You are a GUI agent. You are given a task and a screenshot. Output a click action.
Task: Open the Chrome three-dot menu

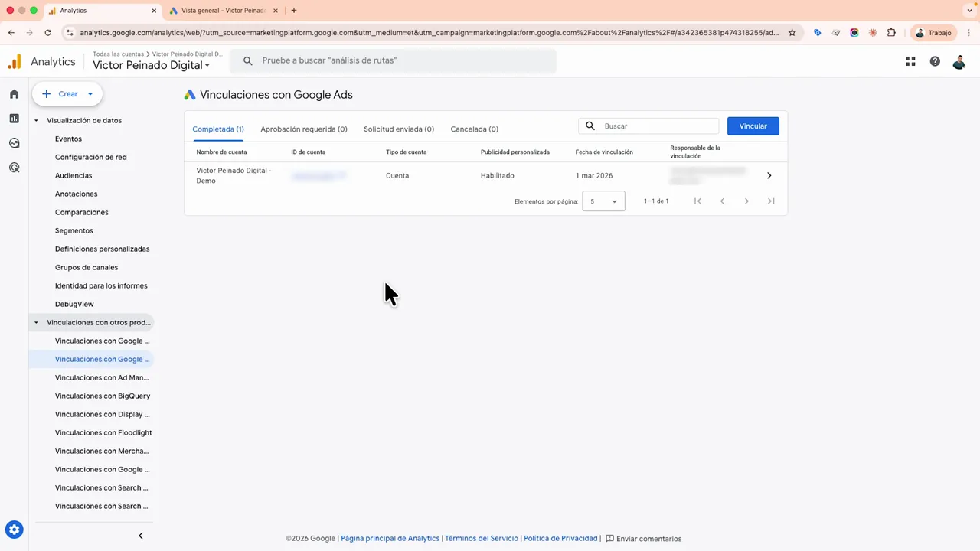coord(969,33)
